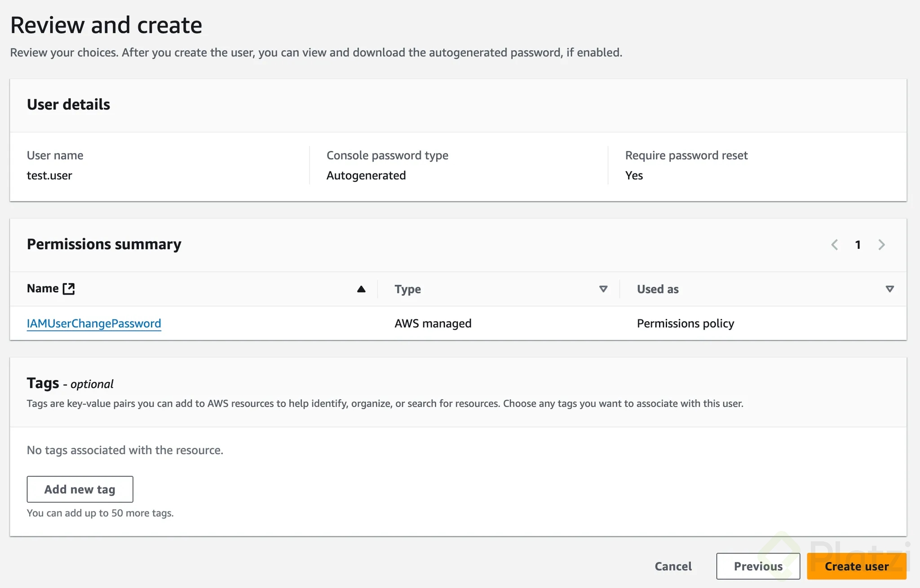Open the IAMUserChangePassword policy link
The width and height of the screenshot is (920, 588).
pyautogui.click(x=94, y=323)
